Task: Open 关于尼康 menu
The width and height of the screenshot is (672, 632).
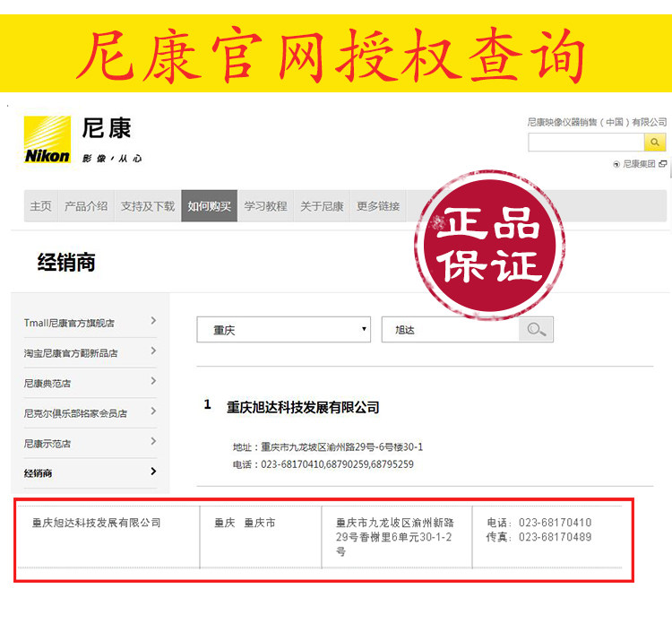Action: tap(322, 206)
